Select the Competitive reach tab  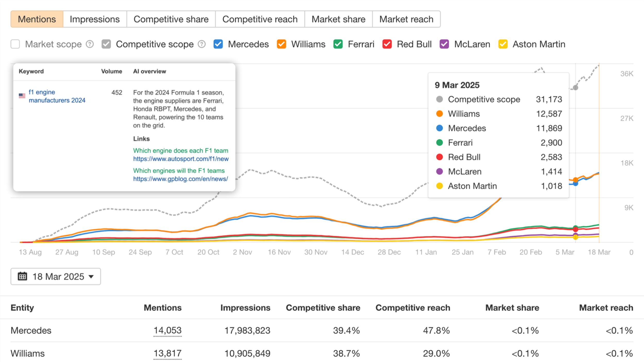click(x=260, y=19)
